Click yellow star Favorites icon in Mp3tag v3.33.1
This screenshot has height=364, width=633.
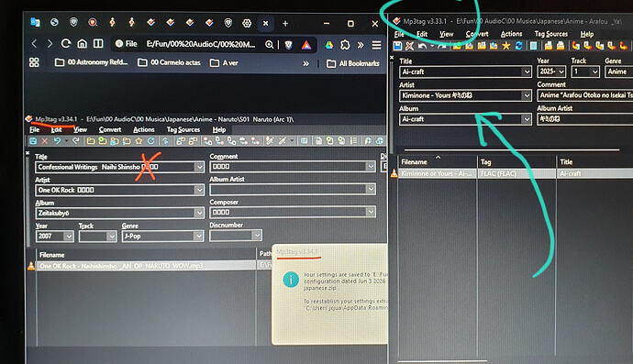(x=505, y=46)
